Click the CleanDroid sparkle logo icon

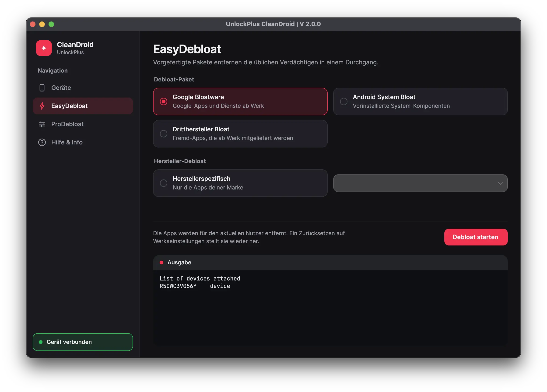44,48
